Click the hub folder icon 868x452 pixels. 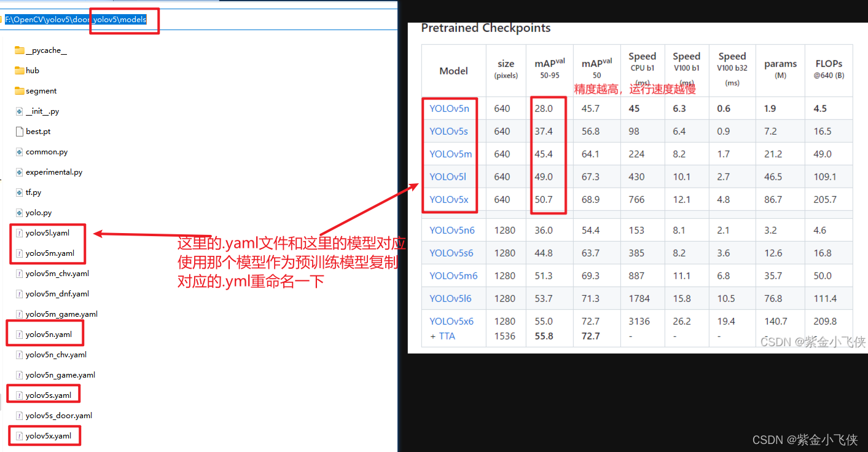coord(19,71)
